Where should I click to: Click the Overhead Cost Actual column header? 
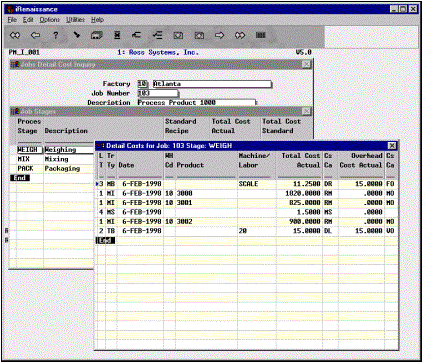(x=361, y=160)
